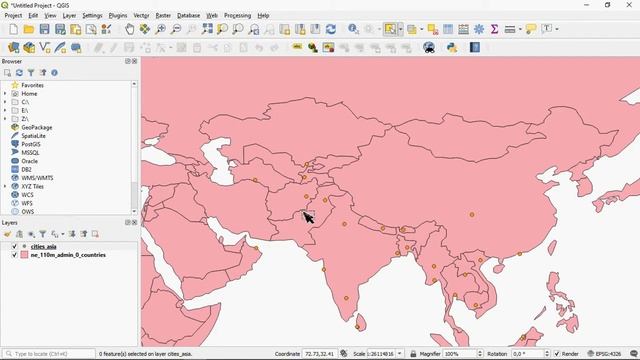This screenshot has width=640, height=360.
Task: Expand the Z:\ drive node
Action: (x=5, y=119)
